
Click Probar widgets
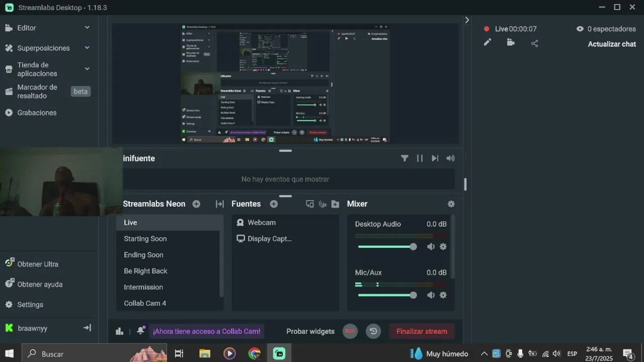[310, 331]
